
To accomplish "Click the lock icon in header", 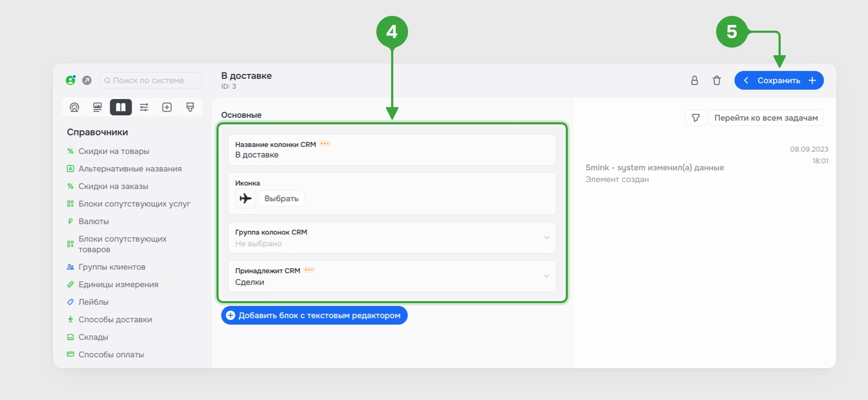I will (694, 80).
